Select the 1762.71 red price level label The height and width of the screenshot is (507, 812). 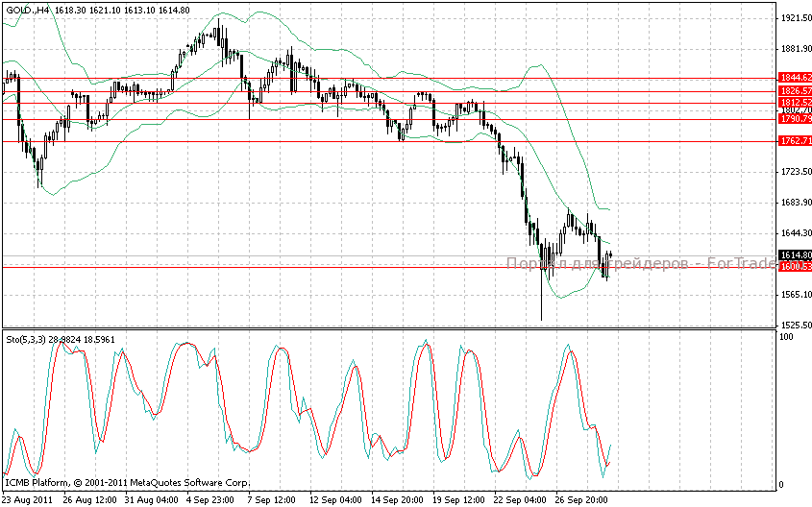tap(796, 141)
